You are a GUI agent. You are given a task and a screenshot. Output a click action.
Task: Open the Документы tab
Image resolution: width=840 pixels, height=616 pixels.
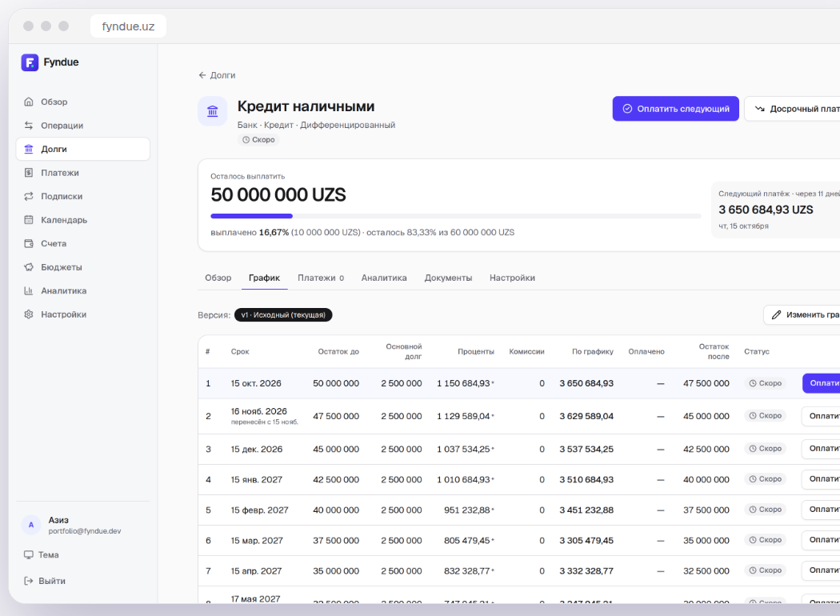point(448,278)
